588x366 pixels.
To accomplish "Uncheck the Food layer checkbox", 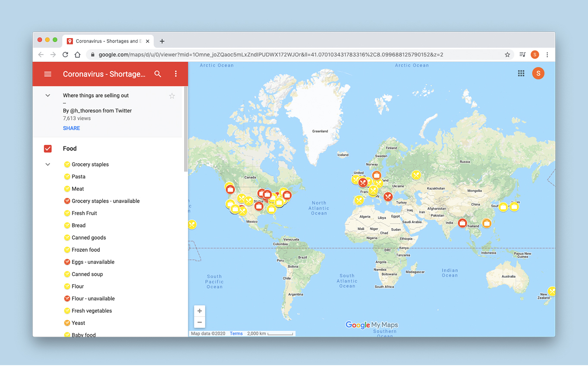I will pyautogui.click(x=48, y=149).
